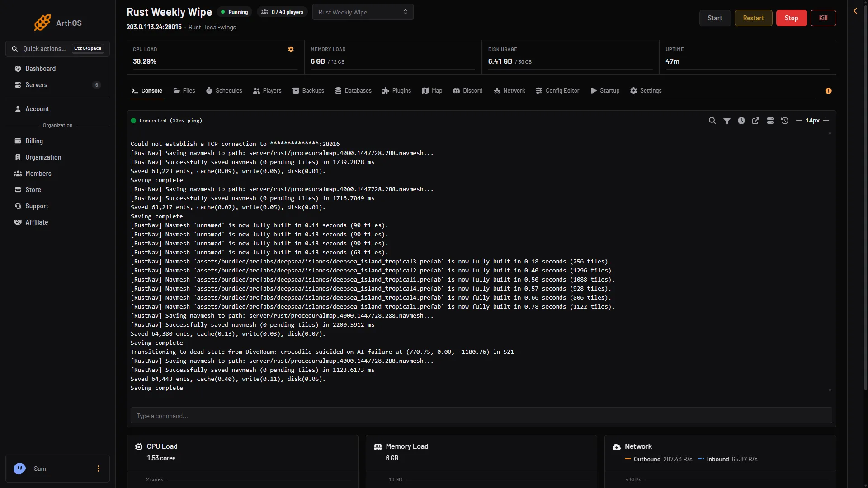Click the Kill server button
Screen dimensions: 868x488
click(823, 18)
